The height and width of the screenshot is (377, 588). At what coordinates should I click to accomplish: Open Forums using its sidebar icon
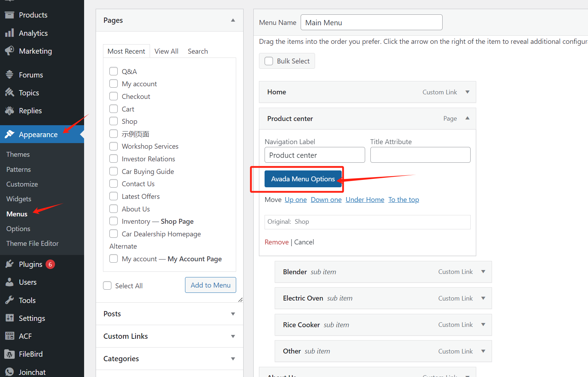(x=9, y=75)
